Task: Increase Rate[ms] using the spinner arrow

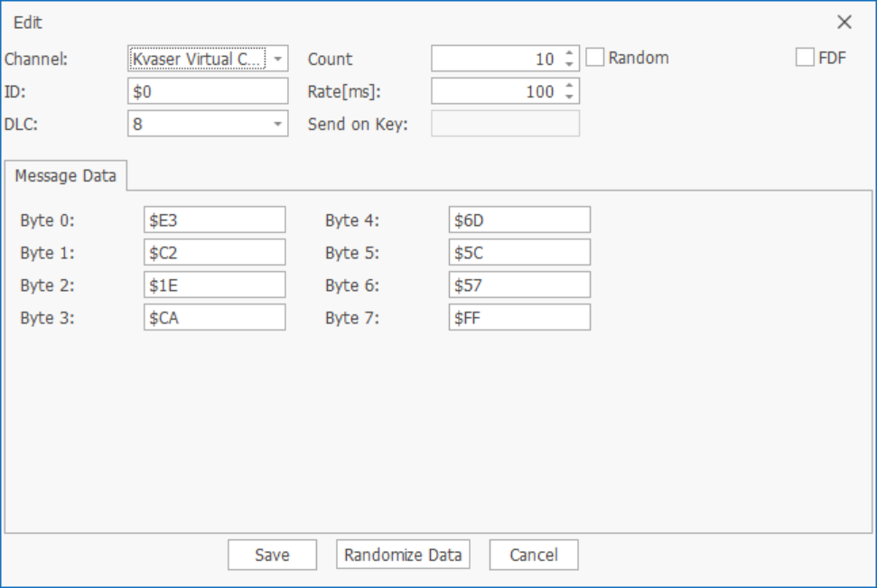Action: pos(570,86)
